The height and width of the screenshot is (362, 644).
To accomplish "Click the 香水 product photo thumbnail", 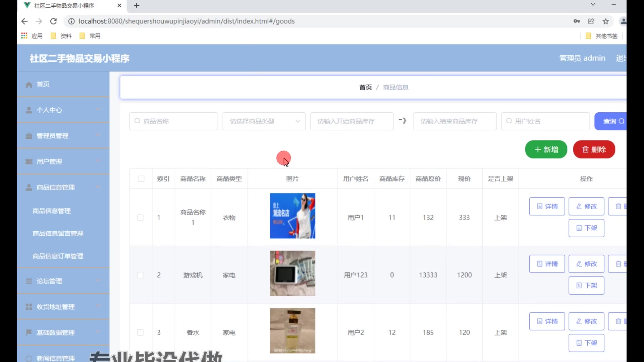I will coord(292,331).
